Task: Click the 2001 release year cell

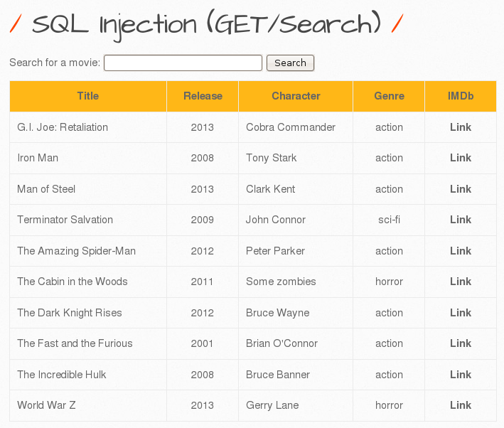Action: (203, 343)
